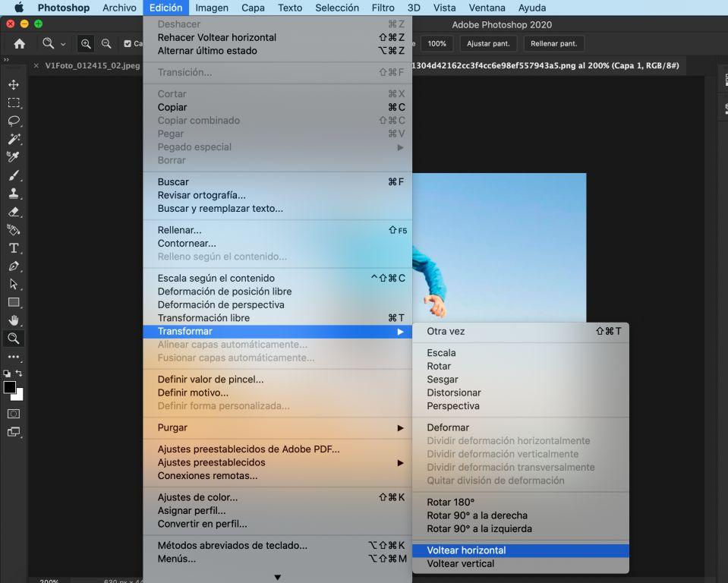
Task: Choose Voltear vertical
Action: pos(521,564)
